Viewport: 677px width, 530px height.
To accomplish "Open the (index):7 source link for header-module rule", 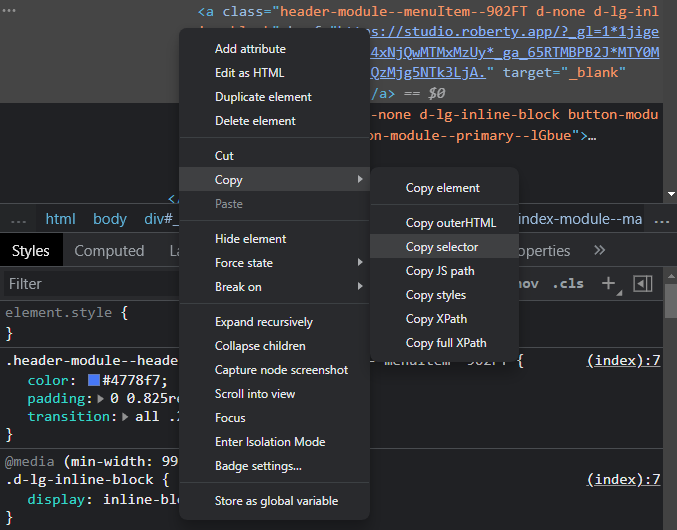I will point(623,360).
